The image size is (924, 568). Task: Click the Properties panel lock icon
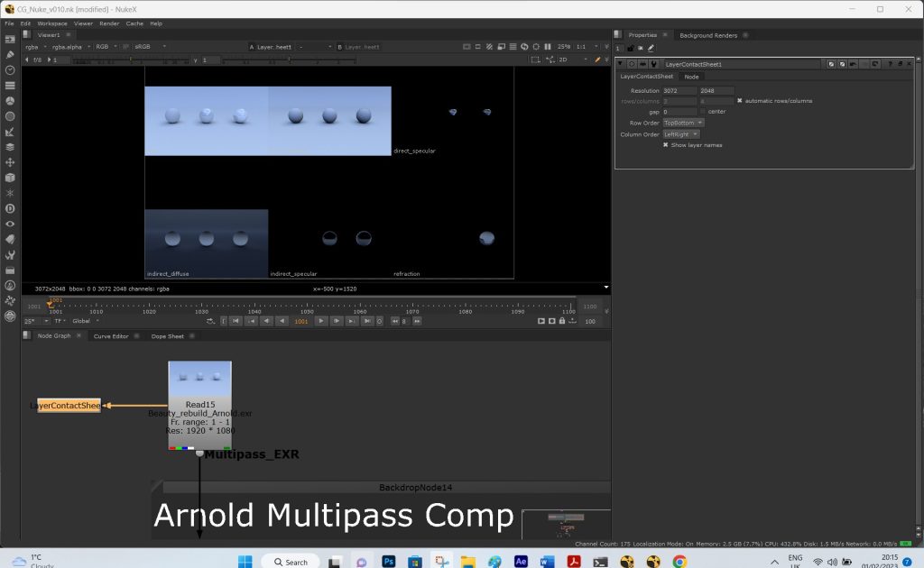coord(630,49)
